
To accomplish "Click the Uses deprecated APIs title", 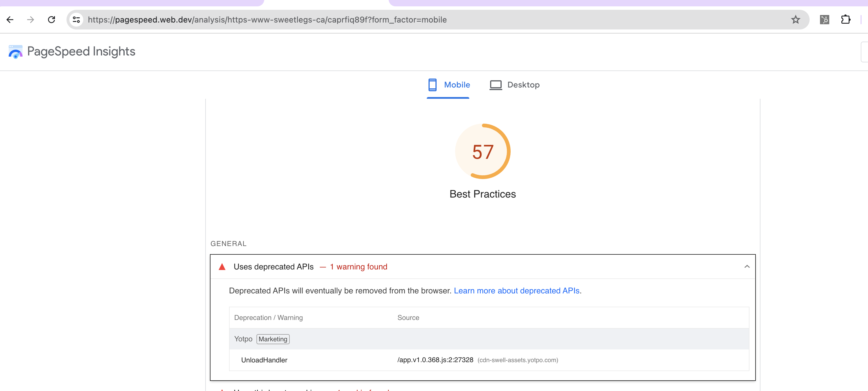I will point(274,267).
